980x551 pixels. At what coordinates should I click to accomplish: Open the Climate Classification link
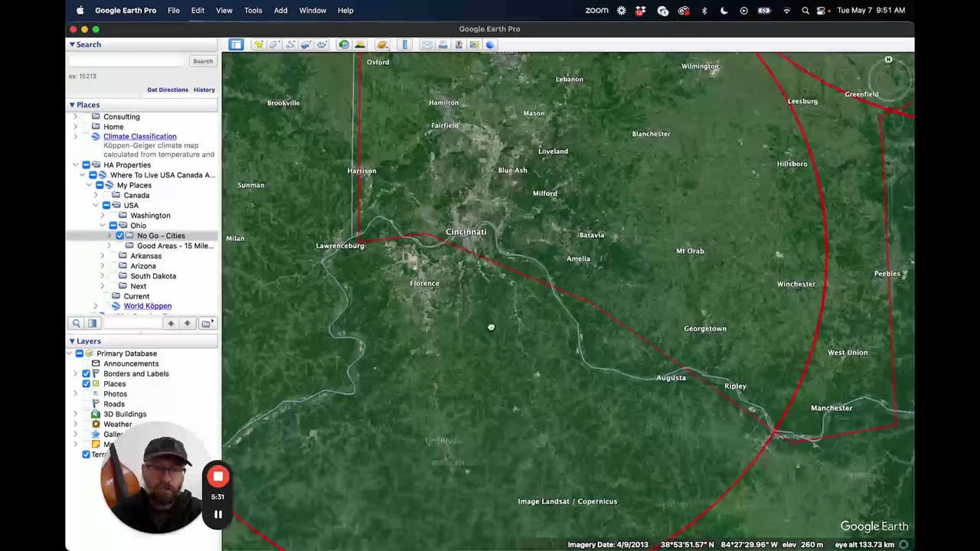[x=139, y=136]
